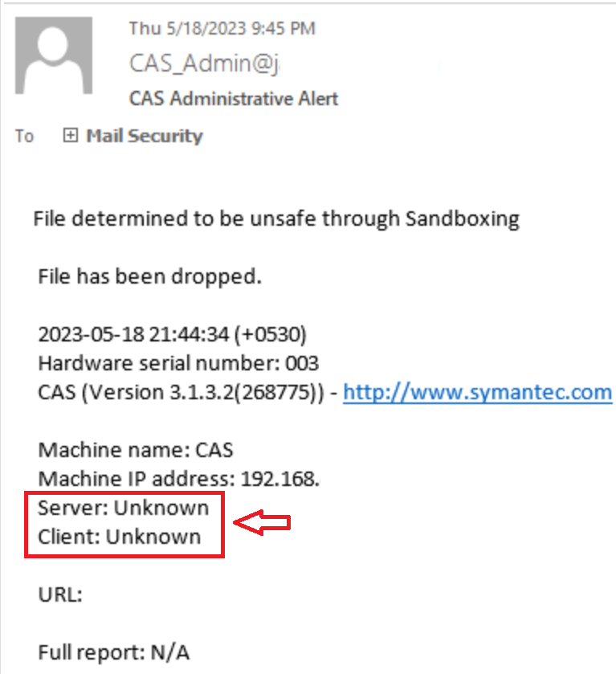
Task: Click 'File determined to be unsafe' heading
Action: [276, 219]
